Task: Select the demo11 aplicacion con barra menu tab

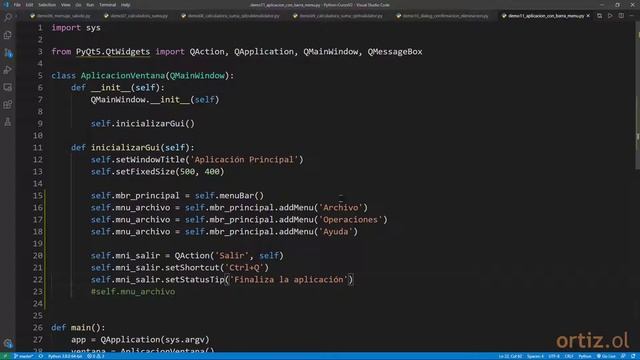Action: point(543,16)
